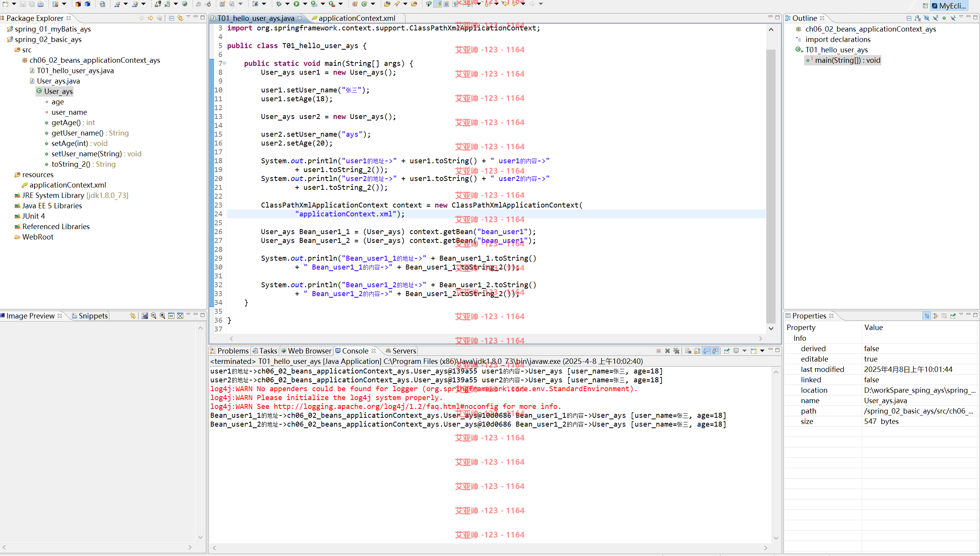This screenshot has width=980, height=556.
Task: Click editor vertical scrollbar thumb
Action: (771, 186)
